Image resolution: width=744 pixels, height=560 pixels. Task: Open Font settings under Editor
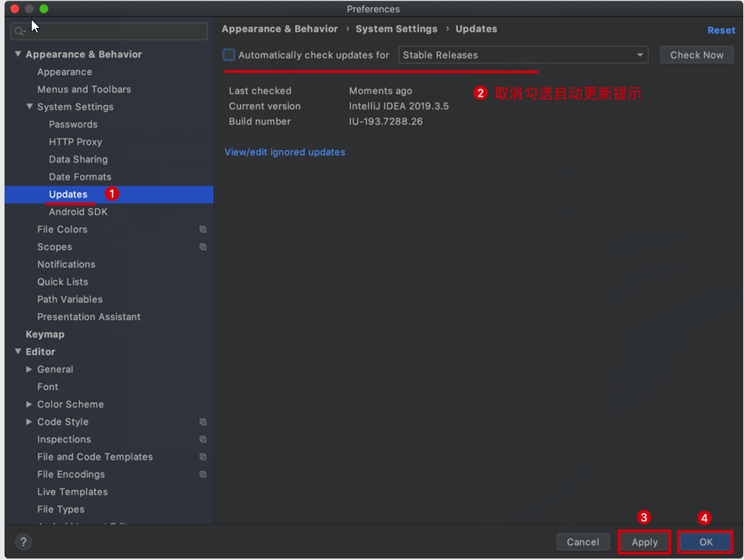[48, 387]
